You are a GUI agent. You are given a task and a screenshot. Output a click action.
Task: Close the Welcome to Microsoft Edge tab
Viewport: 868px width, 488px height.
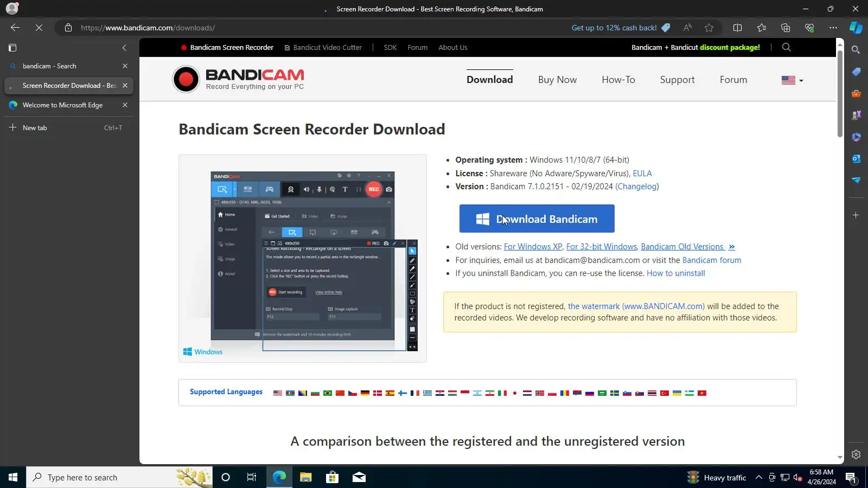coord(125,105)
